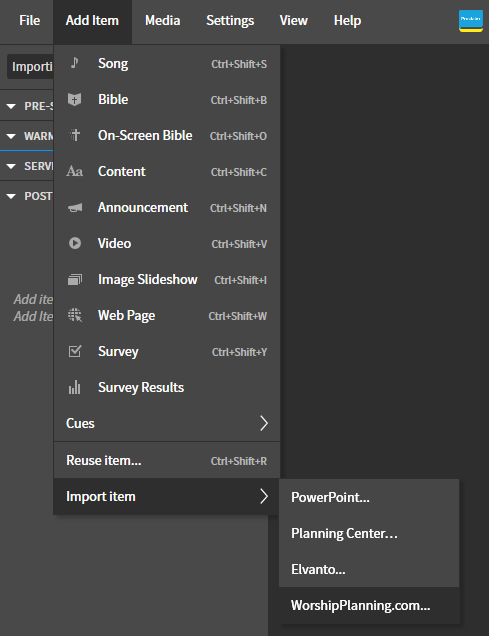
Task: Open the Settings menu
Action: [230, 21]
